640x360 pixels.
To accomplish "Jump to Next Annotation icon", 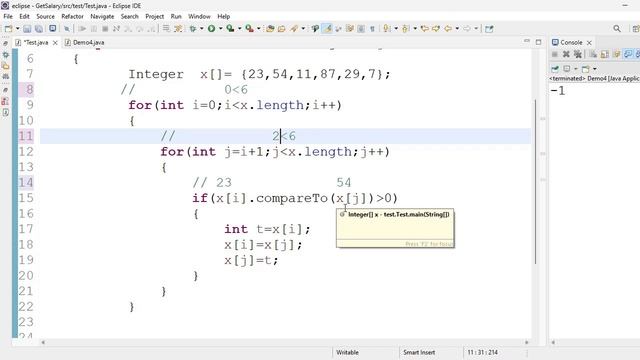I will 387,29.
